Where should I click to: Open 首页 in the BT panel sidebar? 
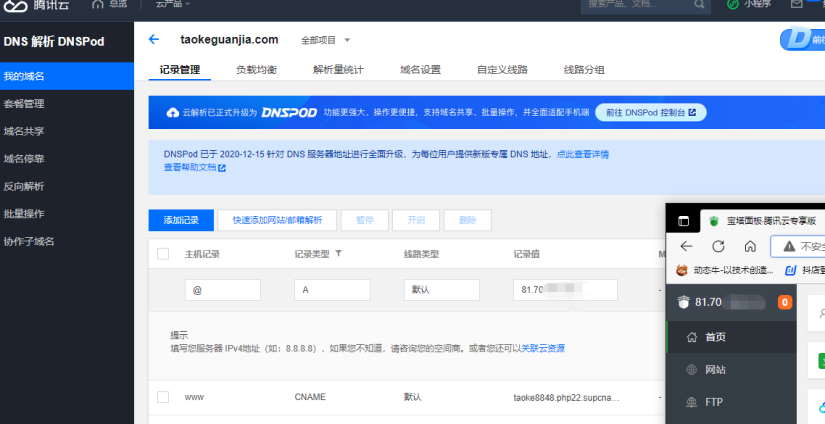point(731,337)
